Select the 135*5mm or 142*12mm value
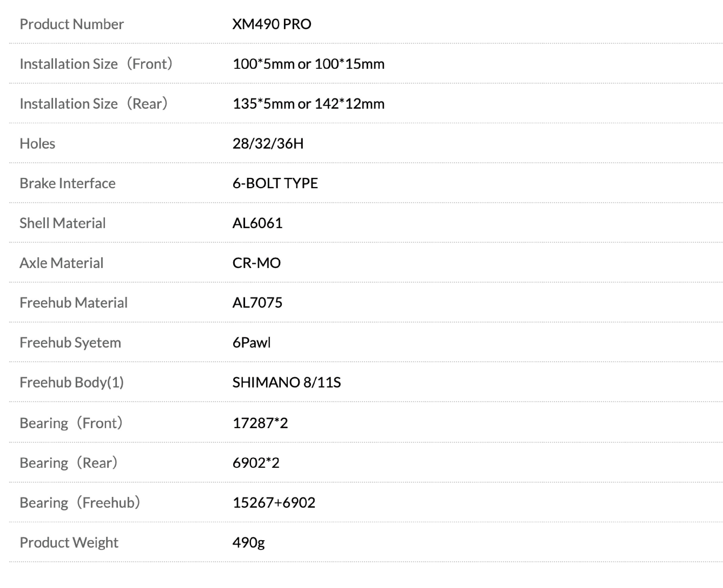723x588 pixels. point(308,104)
